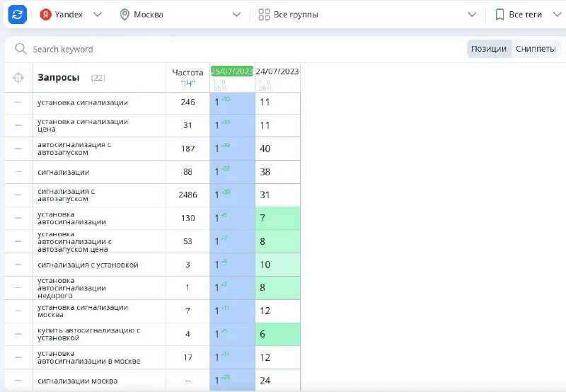Click the 24/07 position cell showing 31

pos(277,195)
